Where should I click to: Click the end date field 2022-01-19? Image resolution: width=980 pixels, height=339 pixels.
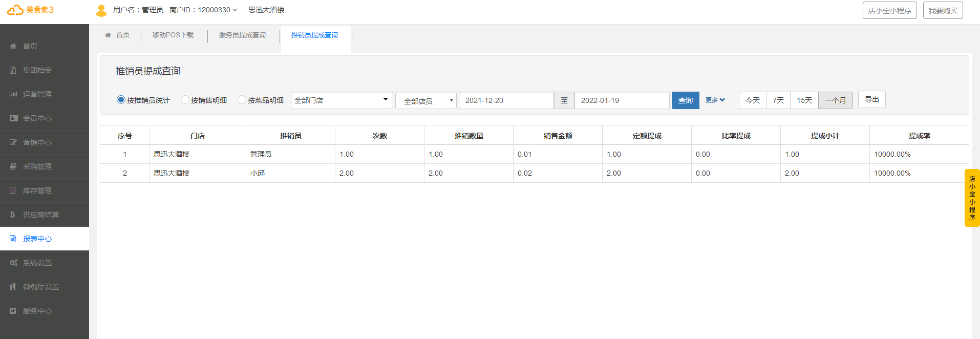[x=622, y=100]
